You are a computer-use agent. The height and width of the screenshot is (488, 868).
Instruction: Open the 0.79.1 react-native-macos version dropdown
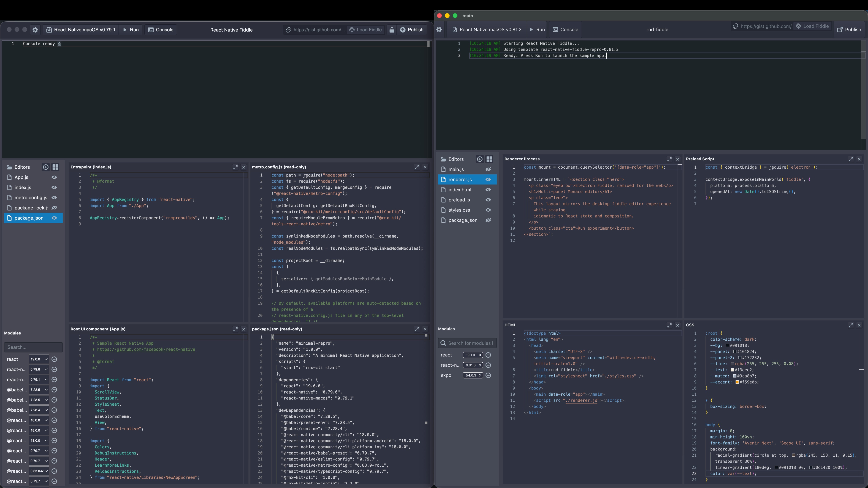[39, 380]
